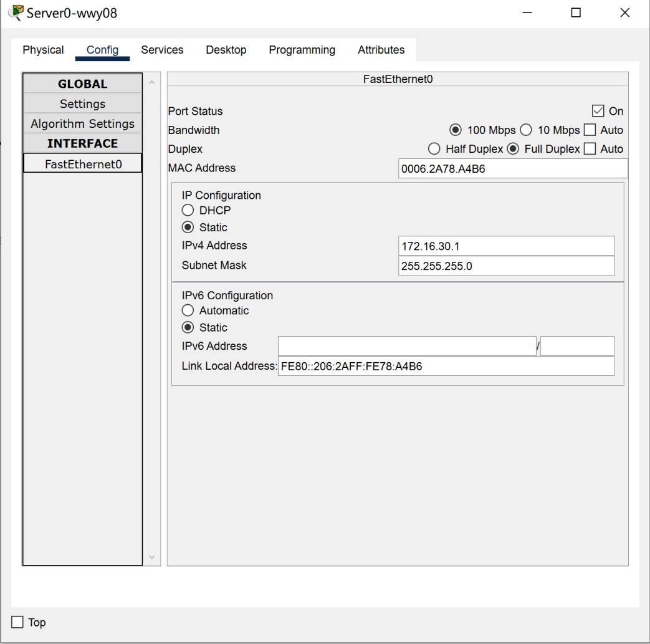The height and width of the screenshot is (644, 650).
Task: Click the Subnet Mask field
Action: coord(506,266)
